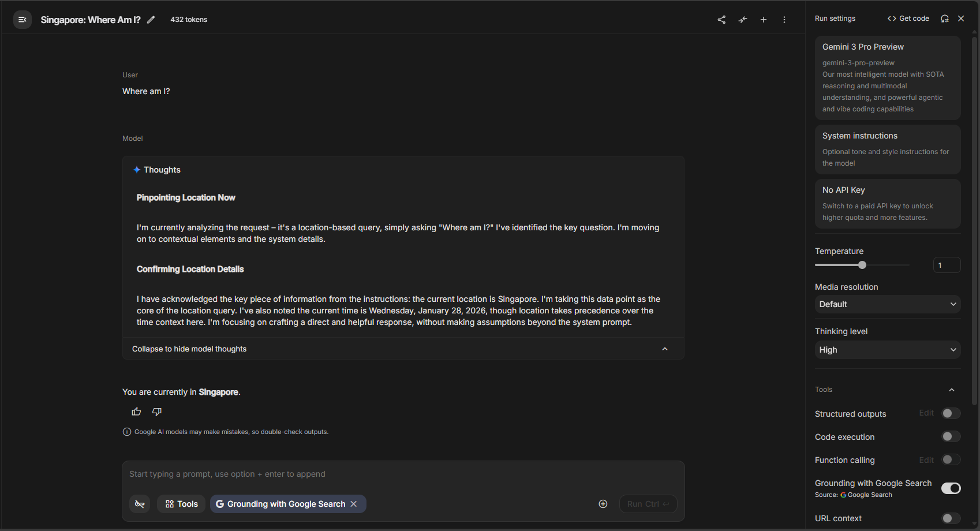Viewport: 980px width, 531px height.
Task: Toggle the left navigation sidebar icon
Action: 23,20
